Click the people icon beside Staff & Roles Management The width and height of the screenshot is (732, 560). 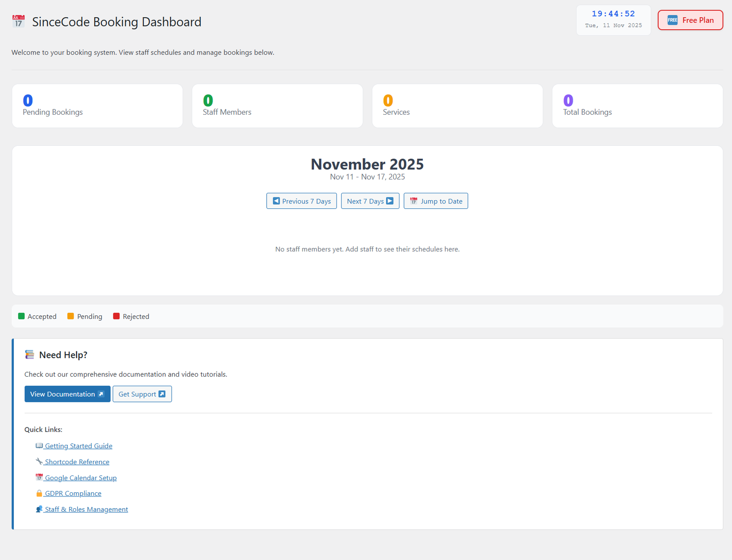(39, 509)
